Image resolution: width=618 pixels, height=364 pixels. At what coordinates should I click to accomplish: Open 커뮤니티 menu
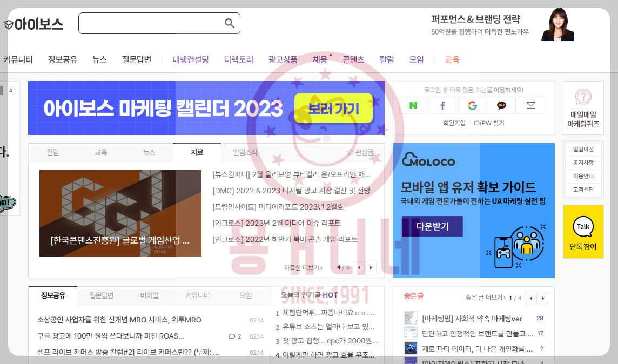click(18, 59)
